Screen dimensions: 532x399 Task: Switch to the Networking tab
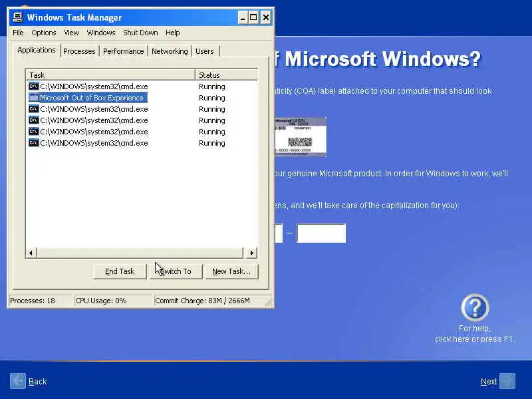coord(170,51)
